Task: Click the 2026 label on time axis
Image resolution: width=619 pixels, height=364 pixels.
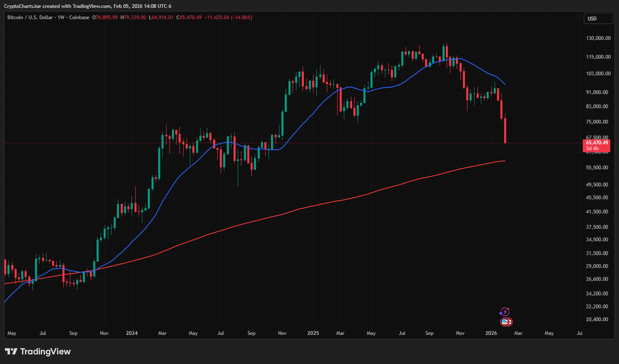Action: point(491,334)
